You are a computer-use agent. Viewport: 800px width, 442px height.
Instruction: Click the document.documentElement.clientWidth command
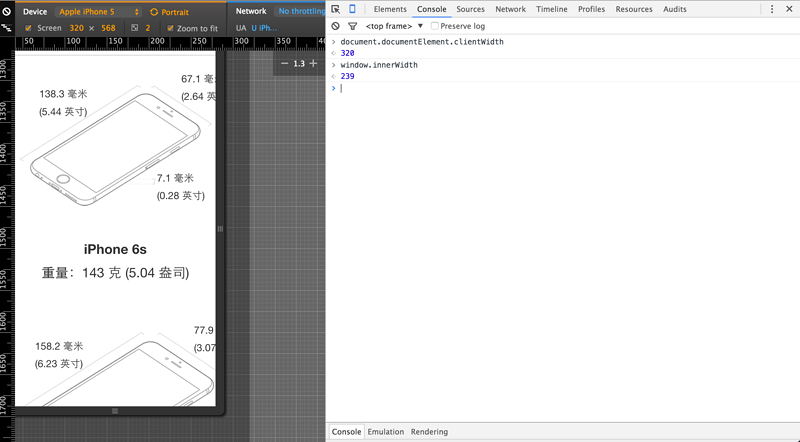422,42
